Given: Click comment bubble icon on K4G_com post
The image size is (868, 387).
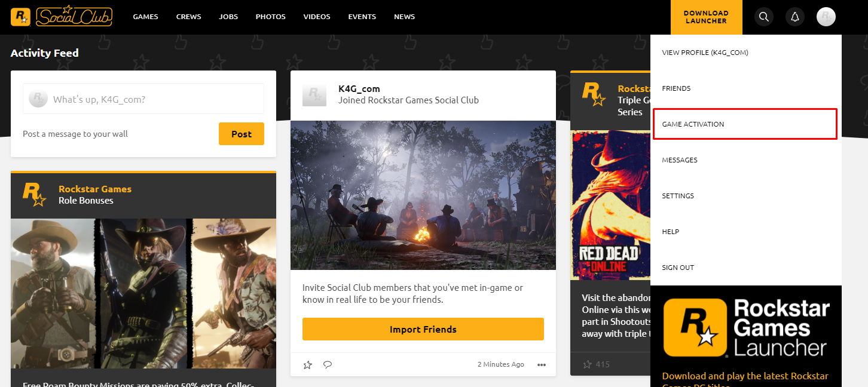Looking at the screenshot, I should 327,364.
